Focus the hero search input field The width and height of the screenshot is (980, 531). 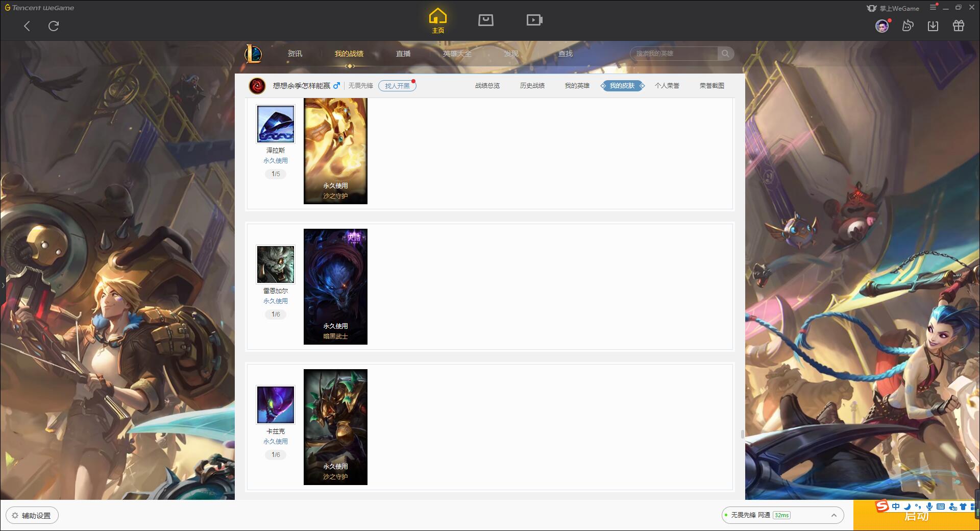point(674,54)
